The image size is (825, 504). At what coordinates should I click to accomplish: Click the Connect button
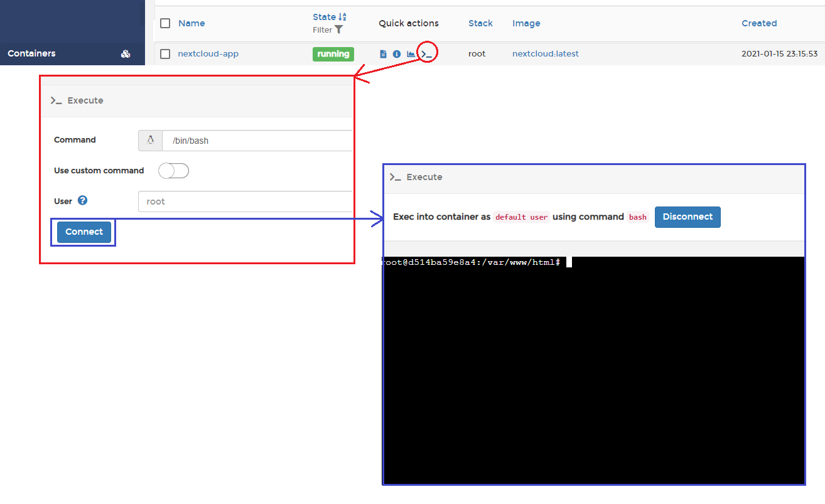click(x=84, y=232)
